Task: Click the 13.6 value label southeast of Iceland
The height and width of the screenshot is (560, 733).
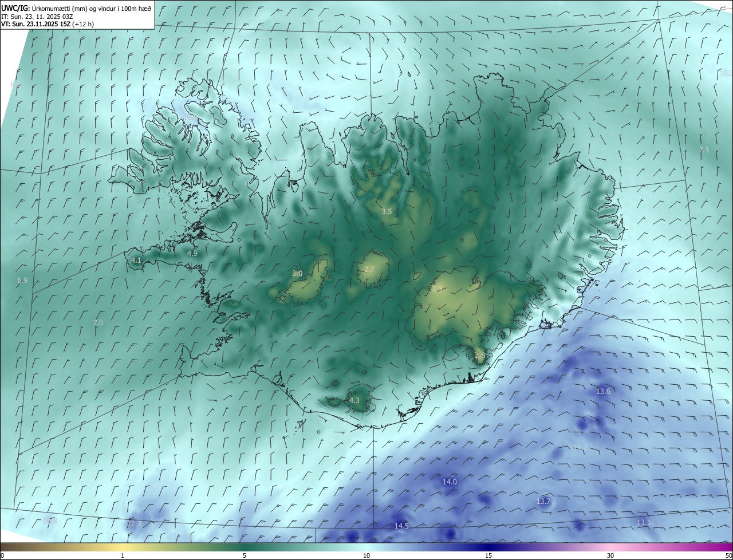Action: (x=603, y=392)
